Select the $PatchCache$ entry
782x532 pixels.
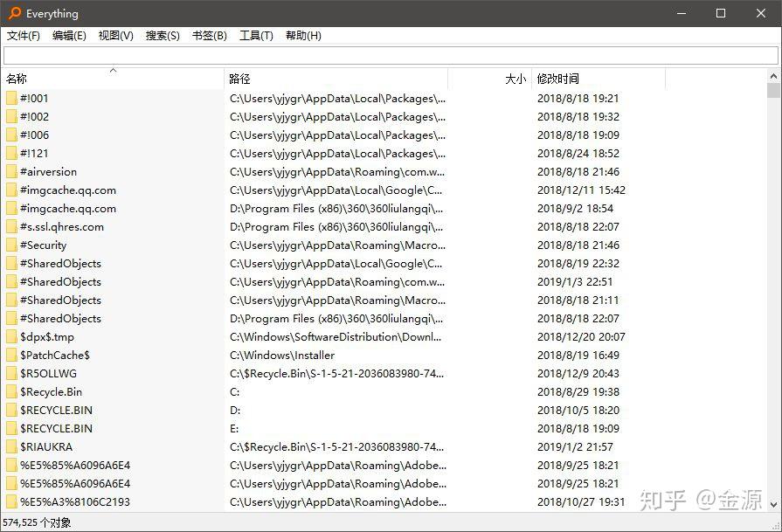tap(55, 355)
